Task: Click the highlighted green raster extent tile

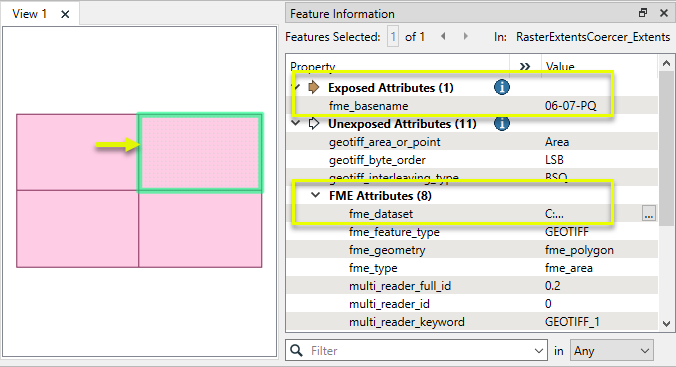Action: click(x=200, y=153)
